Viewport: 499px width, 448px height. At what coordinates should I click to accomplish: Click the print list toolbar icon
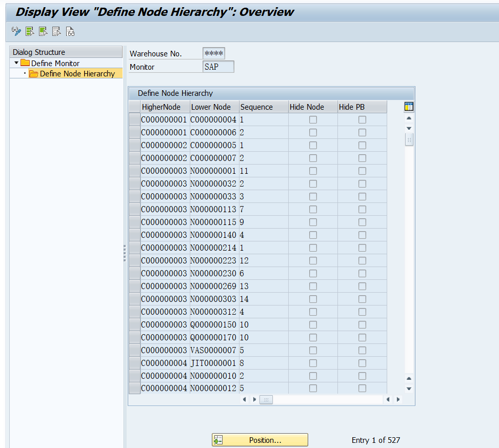(70, 31)
